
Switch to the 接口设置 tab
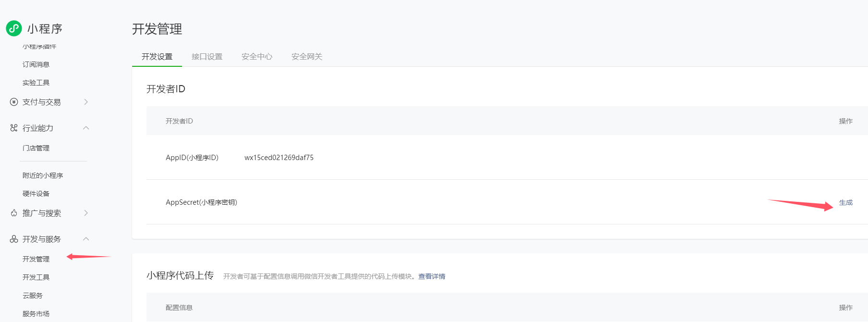pyautogui.click(x=207, y=57)
